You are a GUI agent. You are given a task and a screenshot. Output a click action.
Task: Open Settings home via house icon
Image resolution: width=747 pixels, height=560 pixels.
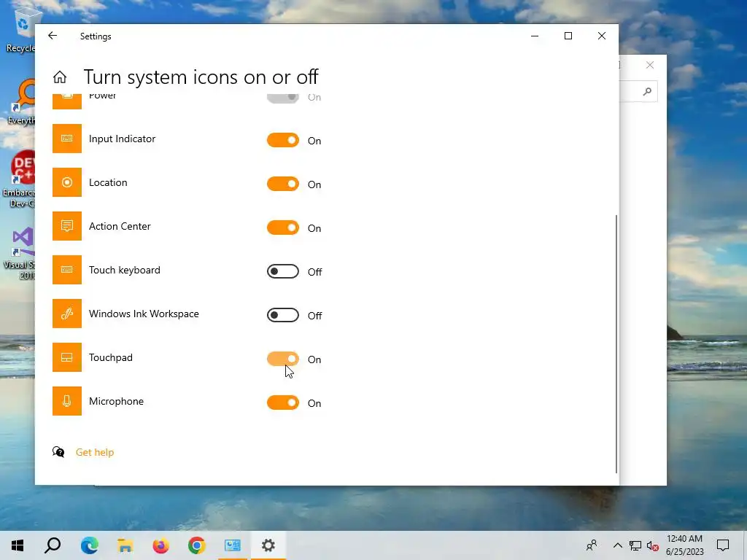click(x=60, y=77)
